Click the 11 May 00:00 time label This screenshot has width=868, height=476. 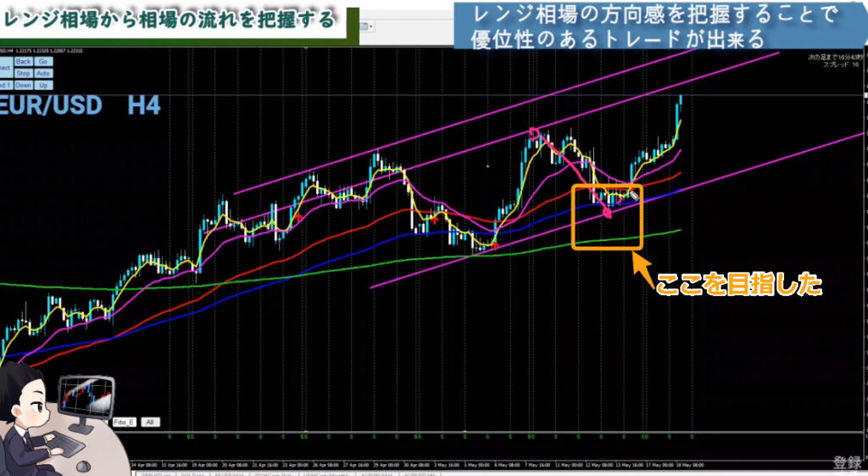[x=569, y=465]
